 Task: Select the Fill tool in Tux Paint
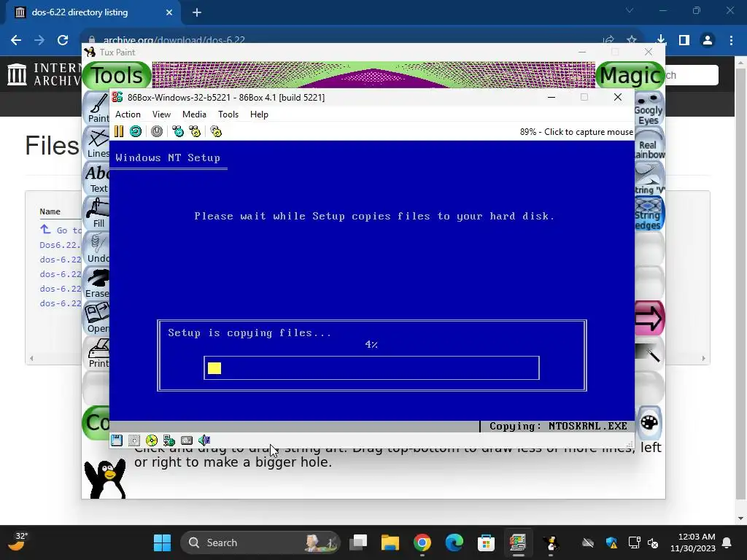[98, 213]
